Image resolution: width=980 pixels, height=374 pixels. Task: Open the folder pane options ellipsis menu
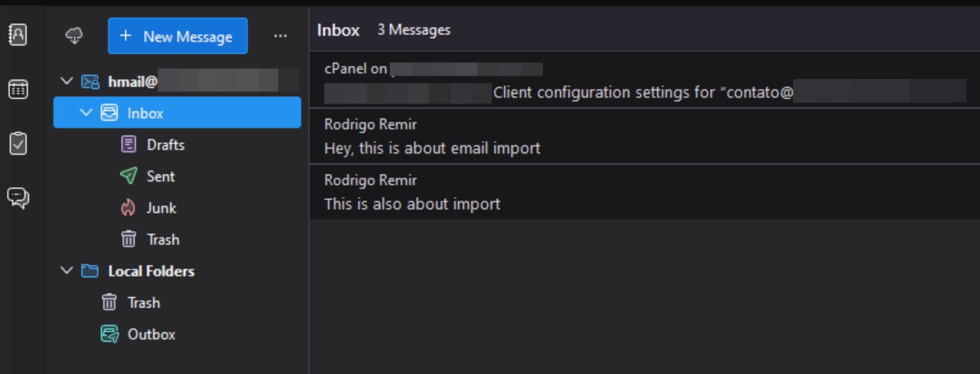point(280,36)
